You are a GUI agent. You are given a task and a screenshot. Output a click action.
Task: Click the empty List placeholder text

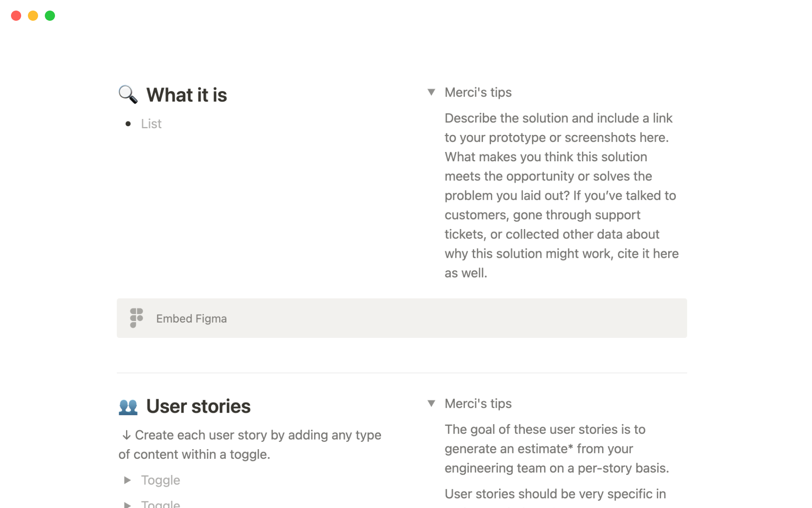tap(151, 124)
